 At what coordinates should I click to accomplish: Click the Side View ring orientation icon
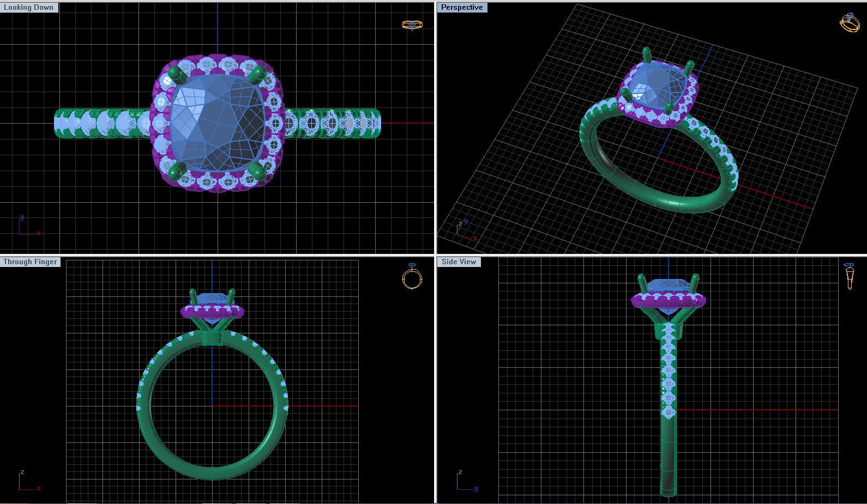(x=849, y=276)
